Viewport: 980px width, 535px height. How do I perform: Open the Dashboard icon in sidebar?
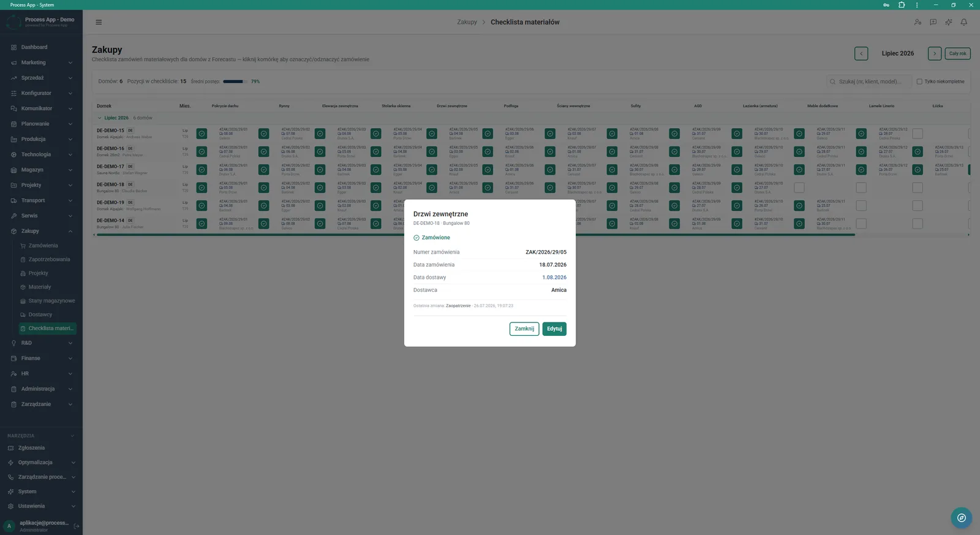click(13, 47)
